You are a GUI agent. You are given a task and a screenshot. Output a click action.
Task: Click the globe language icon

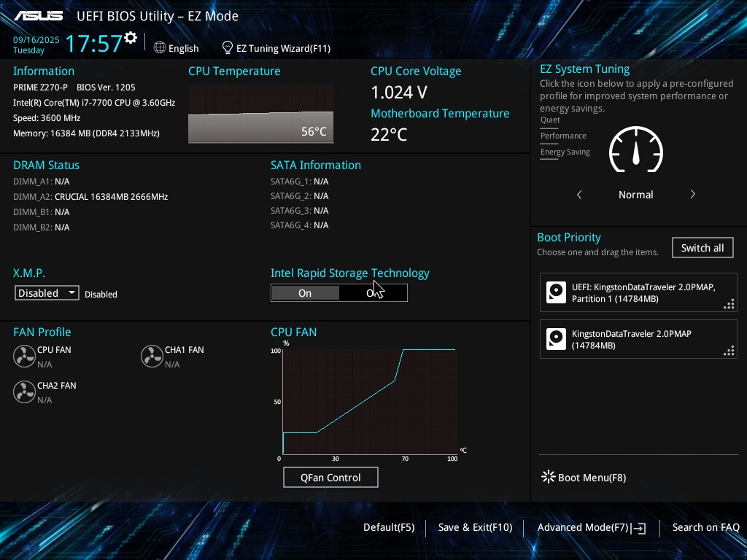160,47
